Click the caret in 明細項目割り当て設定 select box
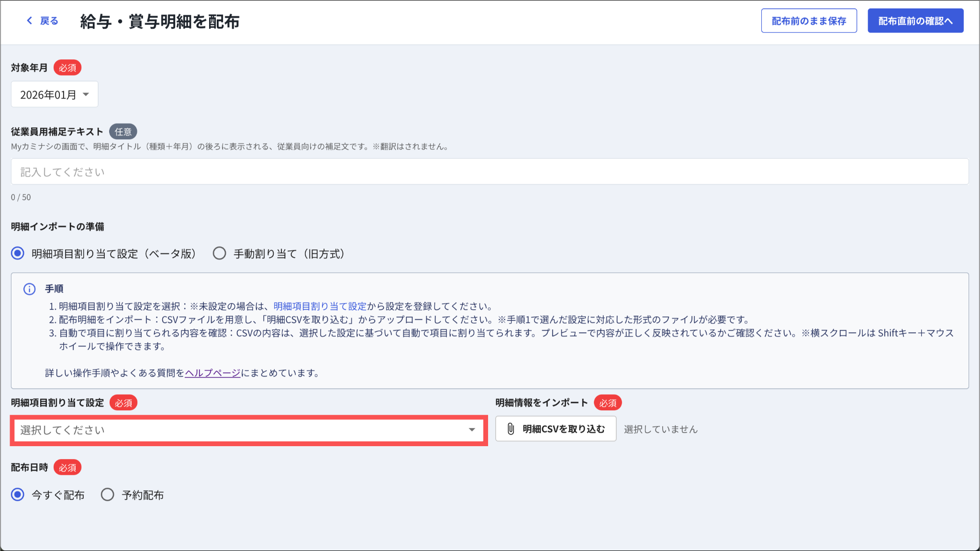This screenshot has width=980, height=551. pyautogui.click(x=472, y=429)
